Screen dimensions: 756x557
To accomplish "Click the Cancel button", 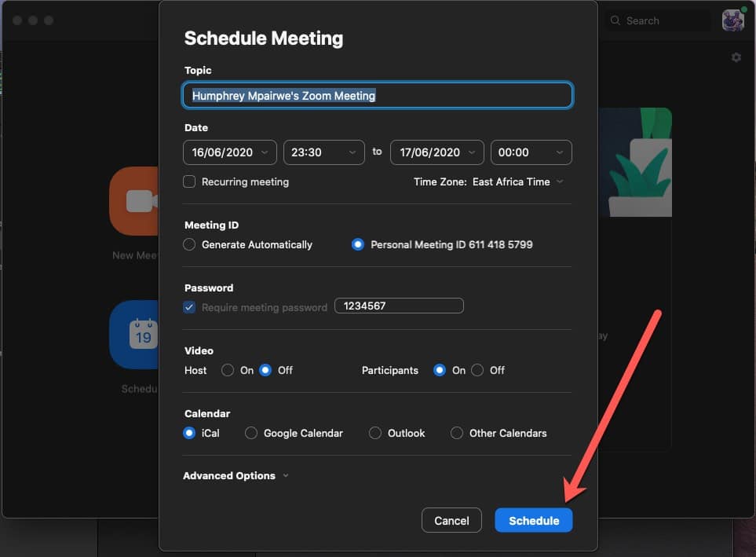I will coord(451,520).
